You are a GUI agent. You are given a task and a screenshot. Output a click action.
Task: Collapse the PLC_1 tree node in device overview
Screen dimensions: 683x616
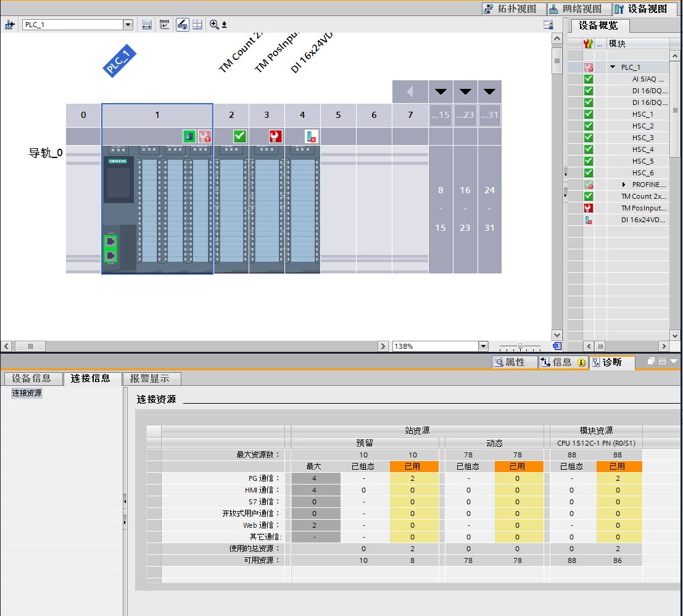point(613,67)
